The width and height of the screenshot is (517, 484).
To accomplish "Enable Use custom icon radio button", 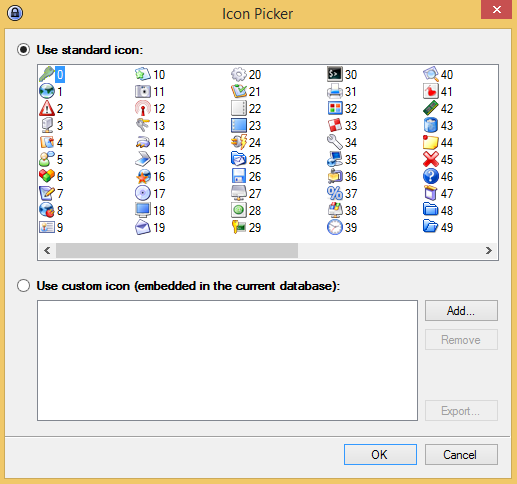I will tap(23, 286).
